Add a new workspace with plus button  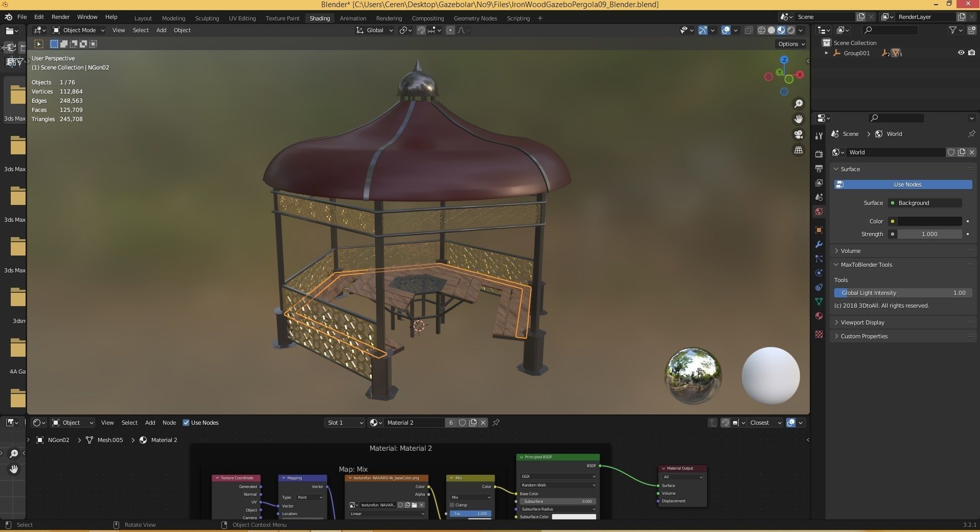coord(540,18)
